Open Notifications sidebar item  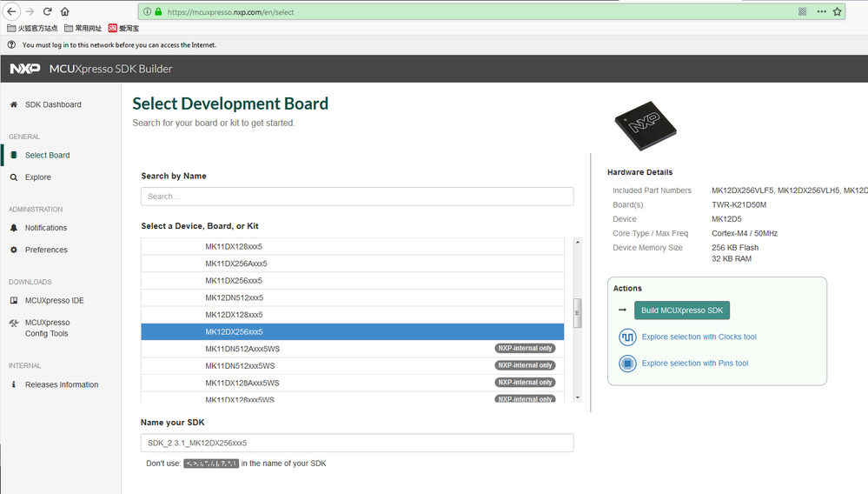pyautogui.click(x=46, y=228)
